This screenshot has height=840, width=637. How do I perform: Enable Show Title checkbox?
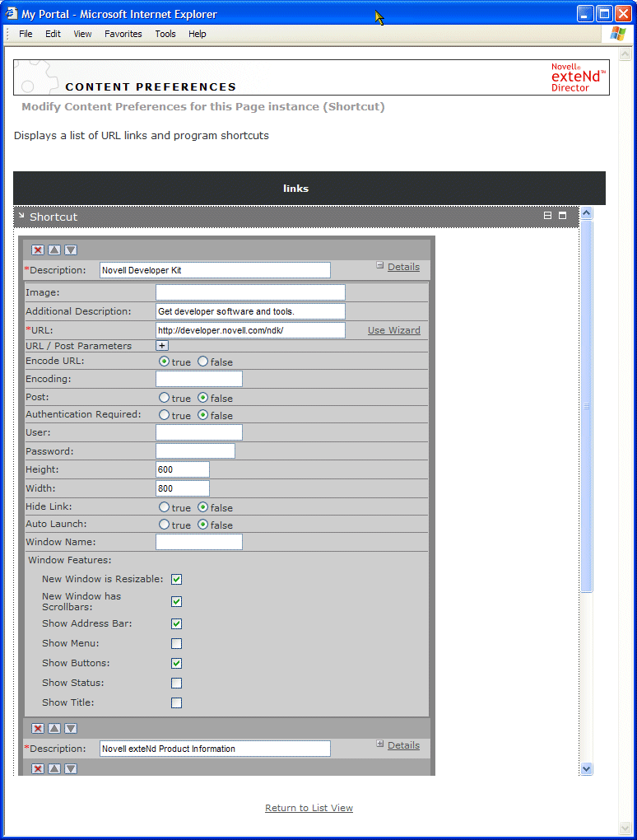(176, 703)
